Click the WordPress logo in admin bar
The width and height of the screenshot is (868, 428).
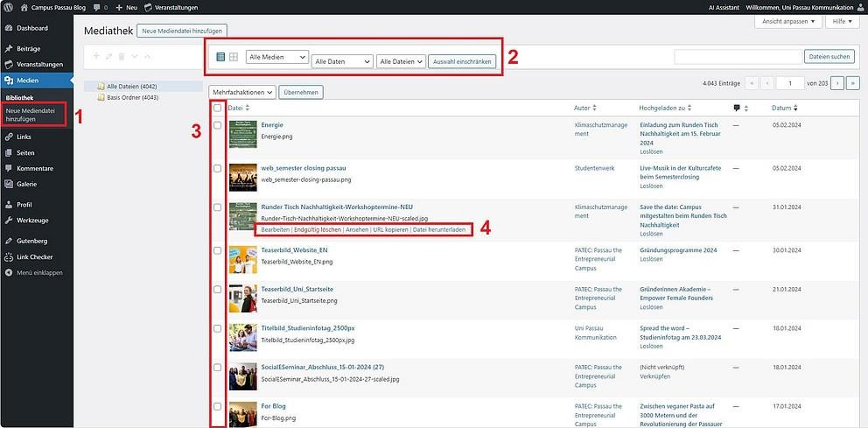point(8,8)
